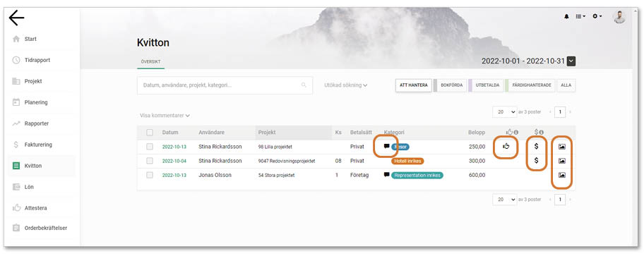The image size is (644, 256).
Task: Open date 2022-10-13 for Jonas Olsson
Action: 174,175
